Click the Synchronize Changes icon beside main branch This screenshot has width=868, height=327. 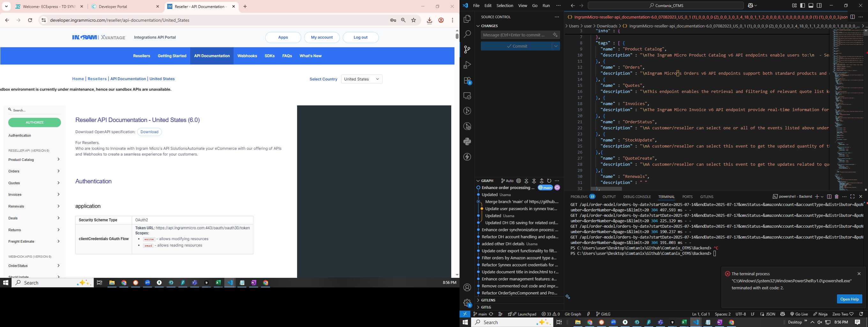[491, 314]
